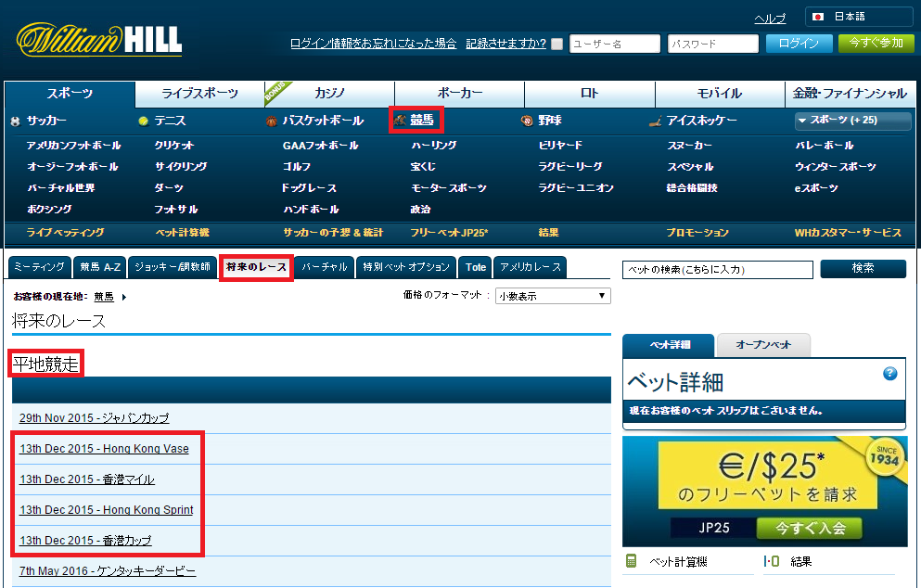Select the 競馬 A-Z sub-tab
921x588 pixels.
click(x=100, y=267)
